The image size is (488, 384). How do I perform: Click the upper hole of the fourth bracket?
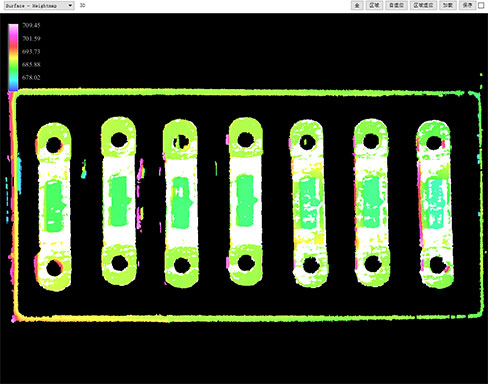point(245,140)
